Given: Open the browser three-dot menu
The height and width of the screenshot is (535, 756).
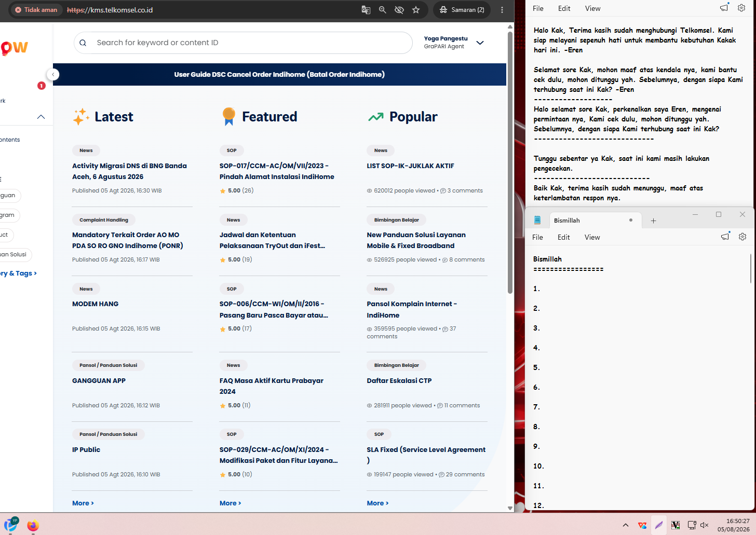Looking at the screenshot, I should click(x=502, y=10).
